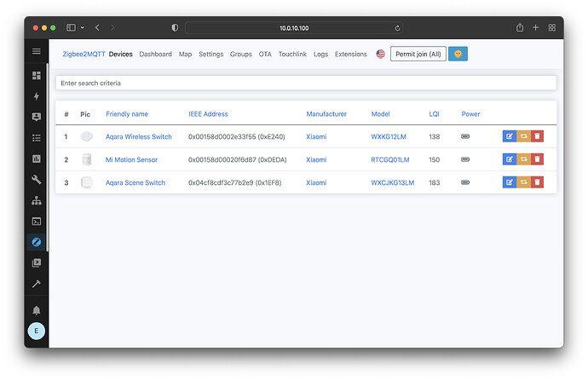Click the lightning bolt icon in sidebar

[37, 96]
